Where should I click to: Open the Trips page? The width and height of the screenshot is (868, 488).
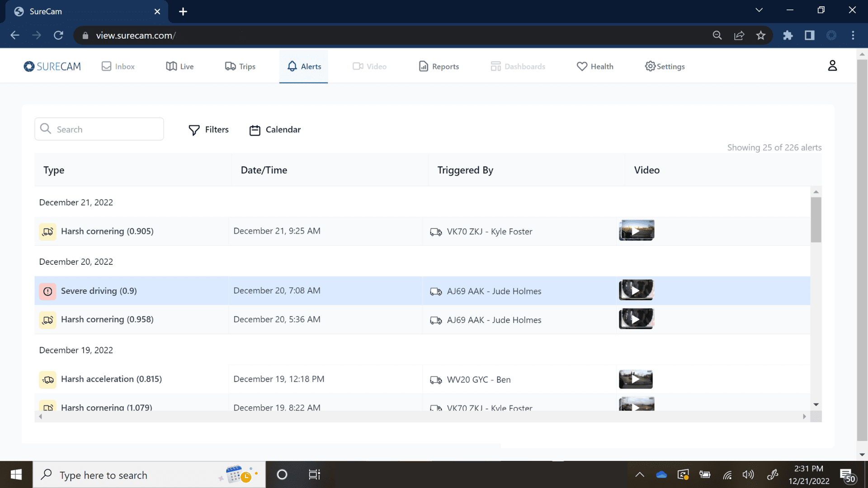(240, 66)
